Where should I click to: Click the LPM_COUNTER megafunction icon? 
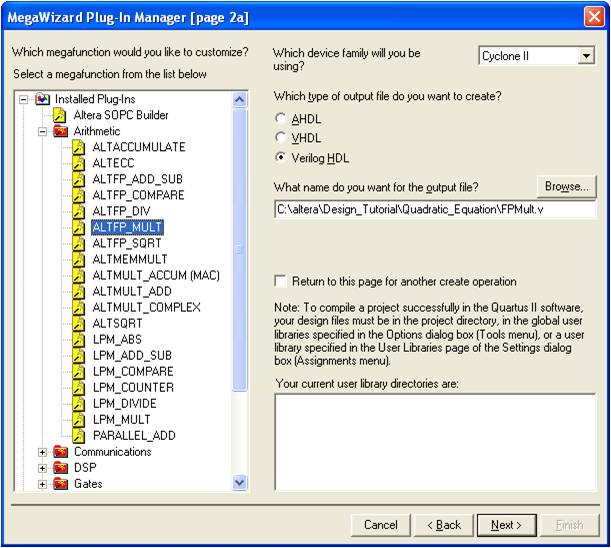coord(78,387)
